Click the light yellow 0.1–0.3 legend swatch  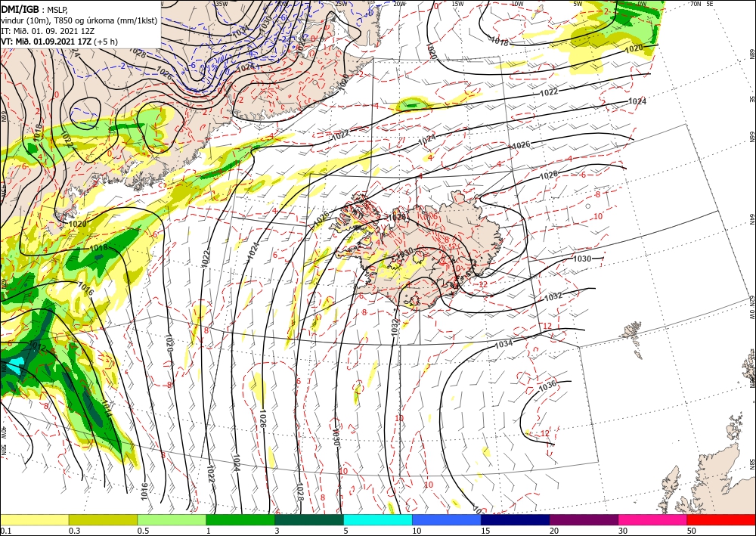pos(34,519)
